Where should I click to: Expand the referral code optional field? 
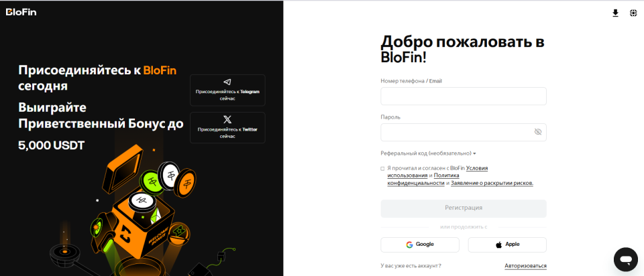pos(429,153)
